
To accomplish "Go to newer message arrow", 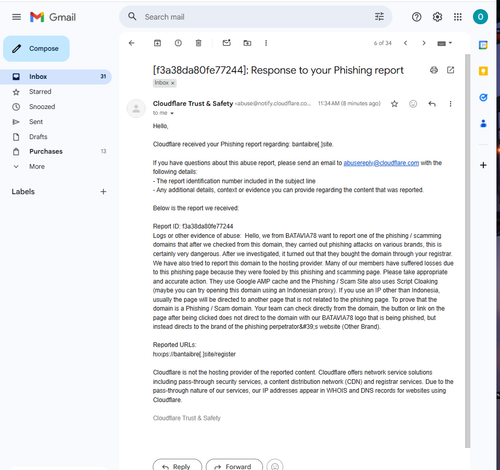I will (x=406, y=43).
